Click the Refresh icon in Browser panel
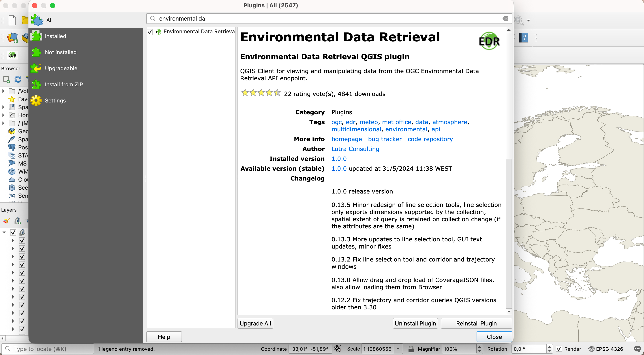 coord(17,79)
